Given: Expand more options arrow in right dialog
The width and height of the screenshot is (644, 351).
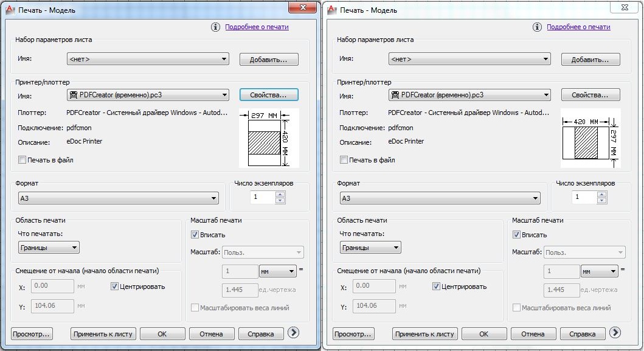Looking at the screenshot, I should 615,333.
